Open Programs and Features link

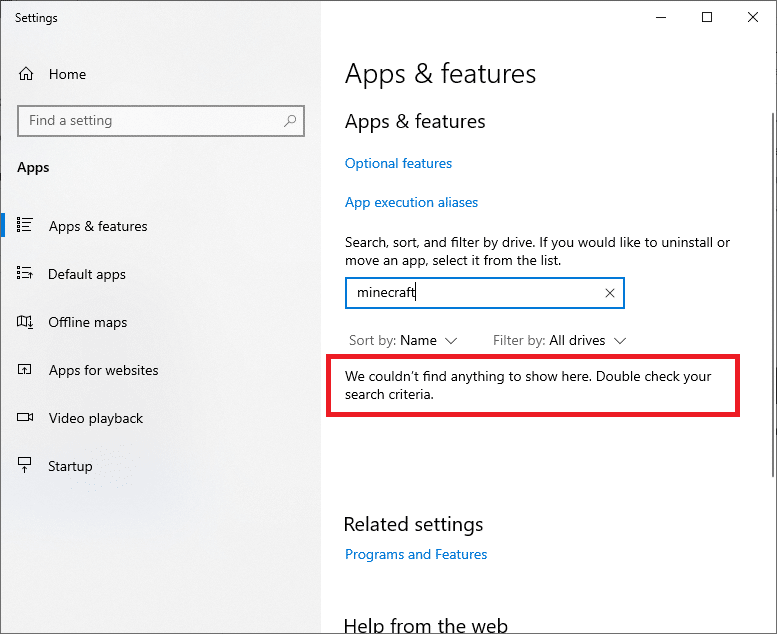point(416,554)
